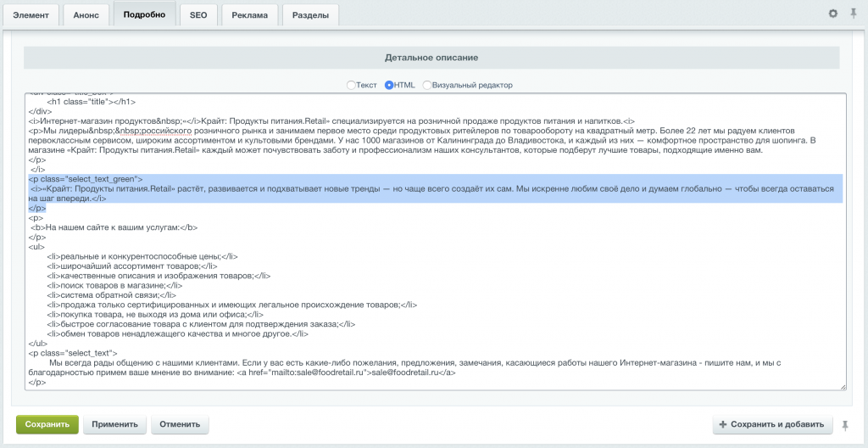
Task: Click the Применить button
Action: coord(114,425)
